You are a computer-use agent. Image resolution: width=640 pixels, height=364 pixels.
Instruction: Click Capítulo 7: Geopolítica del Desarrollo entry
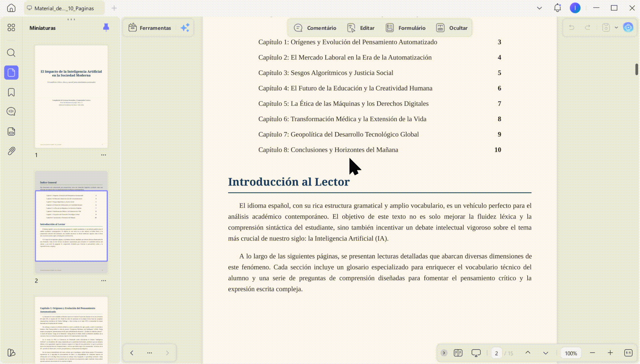point(338,134)
